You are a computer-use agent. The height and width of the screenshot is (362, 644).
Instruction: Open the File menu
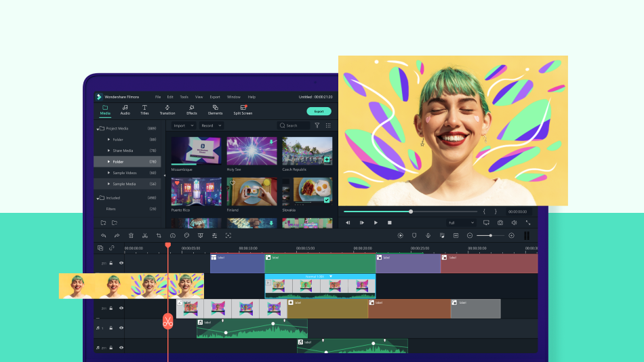pyautogui.click(x=158, y=97)
